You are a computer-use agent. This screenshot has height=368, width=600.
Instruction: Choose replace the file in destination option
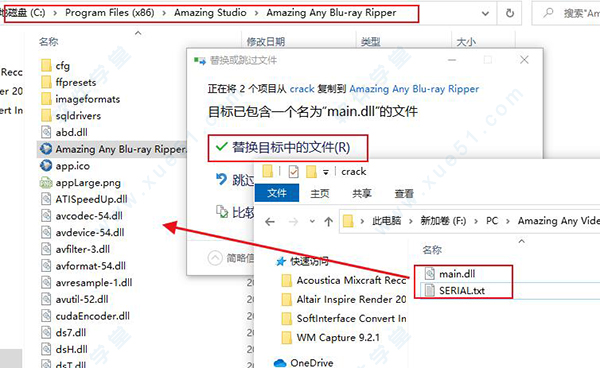point(287,147)
